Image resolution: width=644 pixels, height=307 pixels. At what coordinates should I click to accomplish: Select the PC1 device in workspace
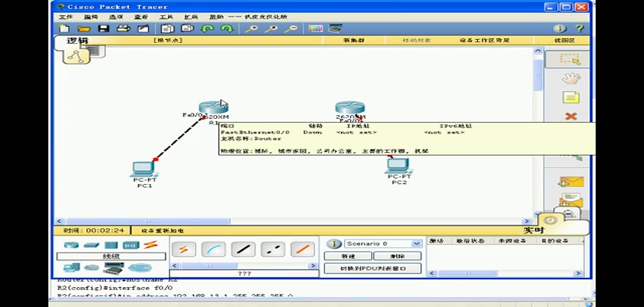143,170
